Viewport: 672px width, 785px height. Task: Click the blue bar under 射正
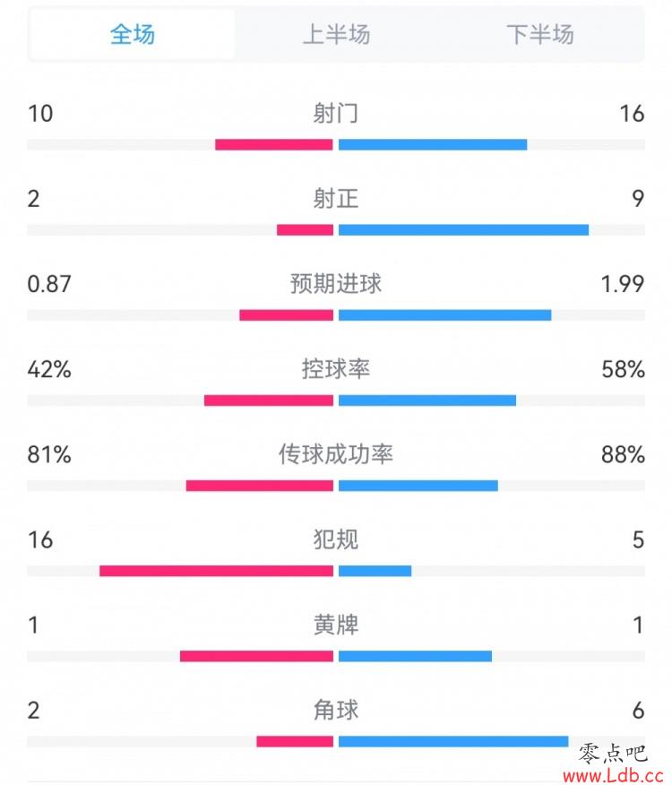click(x=463, y=230)
